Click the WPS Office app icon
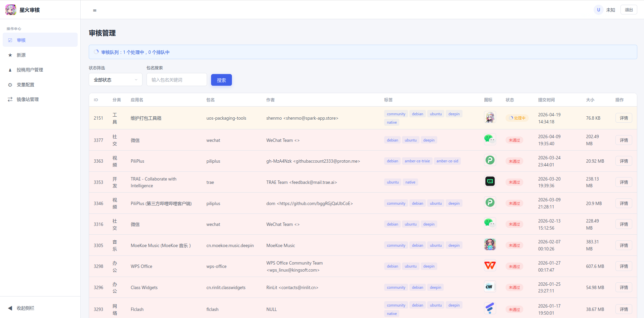This screenshot has height=318, width=644. point(490,266)
